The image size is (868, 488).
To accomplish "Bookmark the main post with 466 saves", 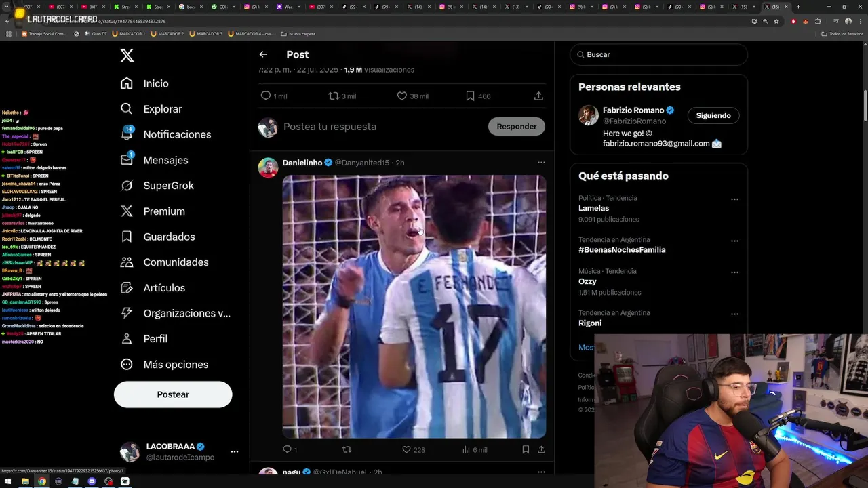I will 470,96.
